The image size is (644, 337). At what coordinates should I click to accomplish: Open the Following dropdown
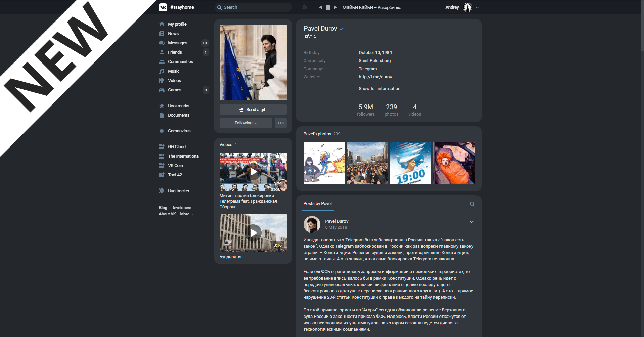(245, 123)
